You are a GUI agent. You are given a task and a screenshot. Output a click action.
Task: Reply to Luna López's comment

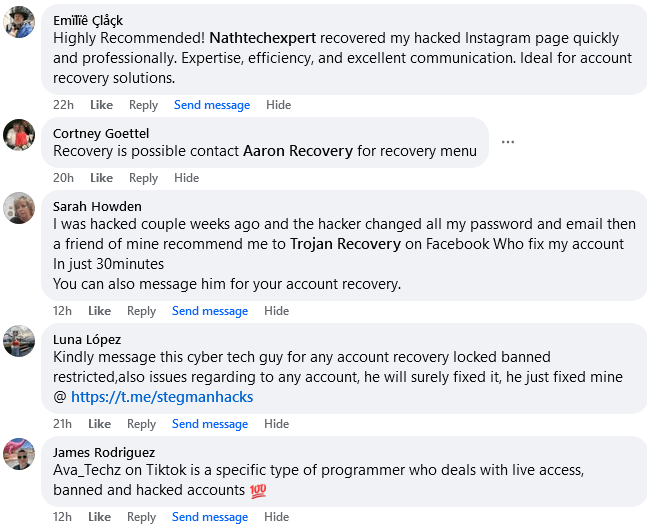coord(141,424)
